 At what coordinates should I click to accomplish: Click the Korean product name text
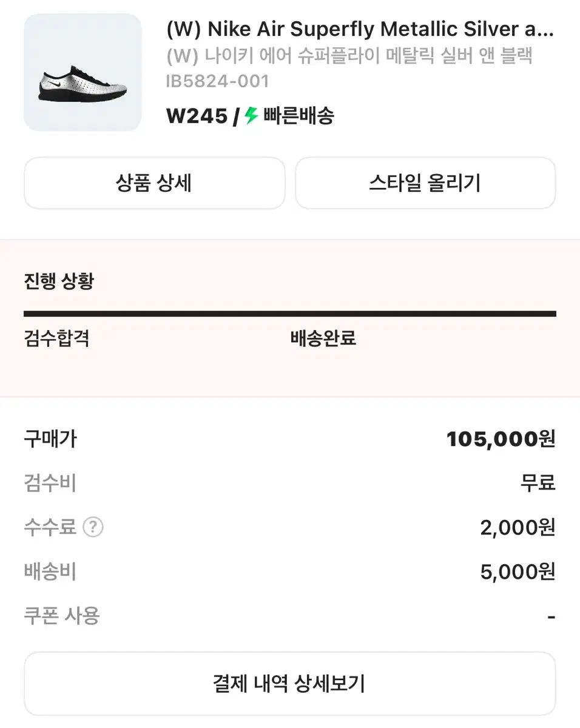(x=349, y=56)
